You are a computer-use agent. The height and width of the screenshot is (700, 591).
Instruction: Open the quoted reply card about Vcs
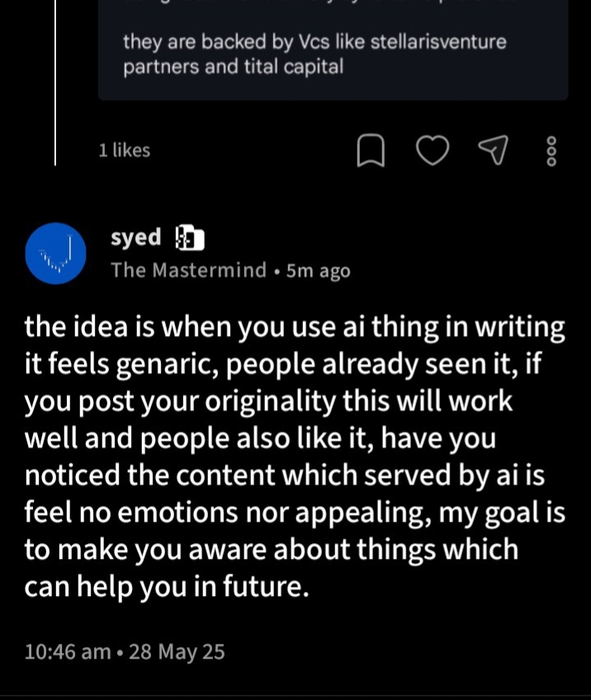click(x=333, y=54)
